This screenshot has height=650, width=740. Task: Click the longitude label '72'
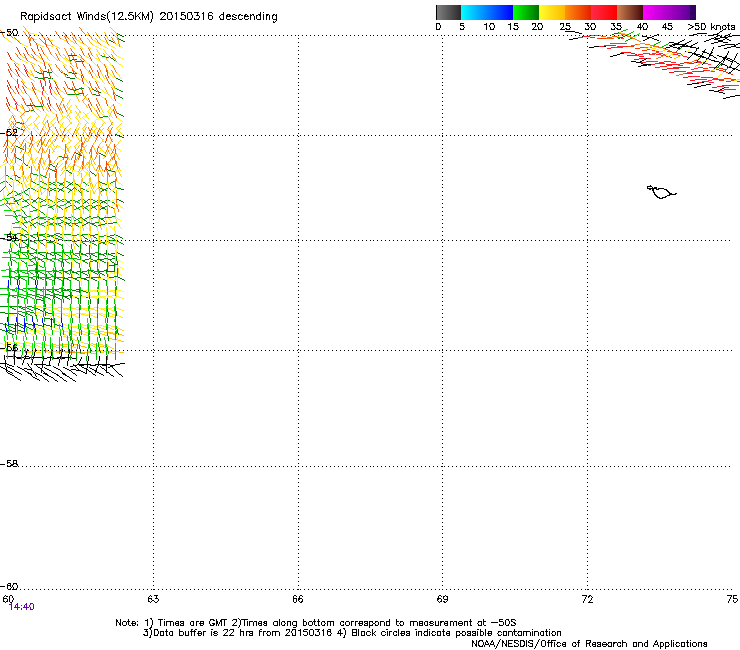pyautogui.click(x=587, y=599)
